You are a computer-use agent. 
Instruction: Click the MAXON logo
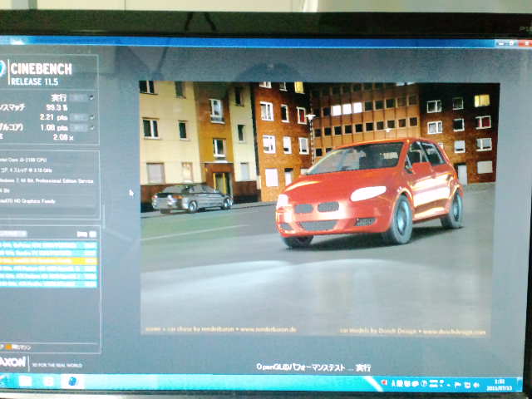pos(13,362)
